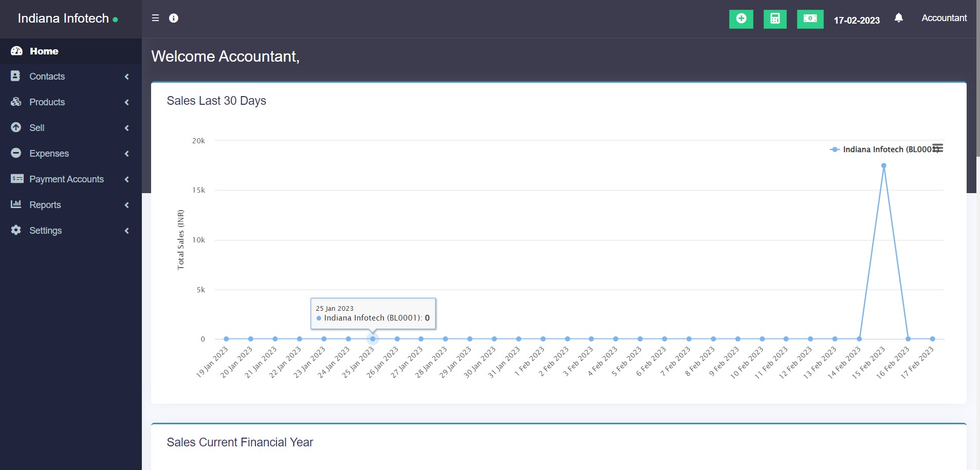Click the Payment Accounts card icon
The width and height of the screenshot is (980, 470).
[17, 179]
